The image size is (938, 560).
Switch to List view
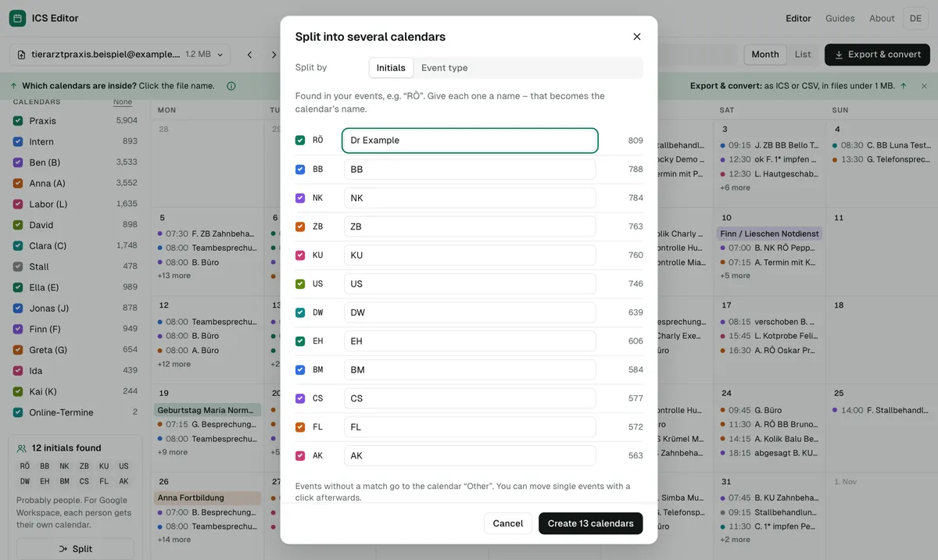pyautogui.click(x=803, y=55)
